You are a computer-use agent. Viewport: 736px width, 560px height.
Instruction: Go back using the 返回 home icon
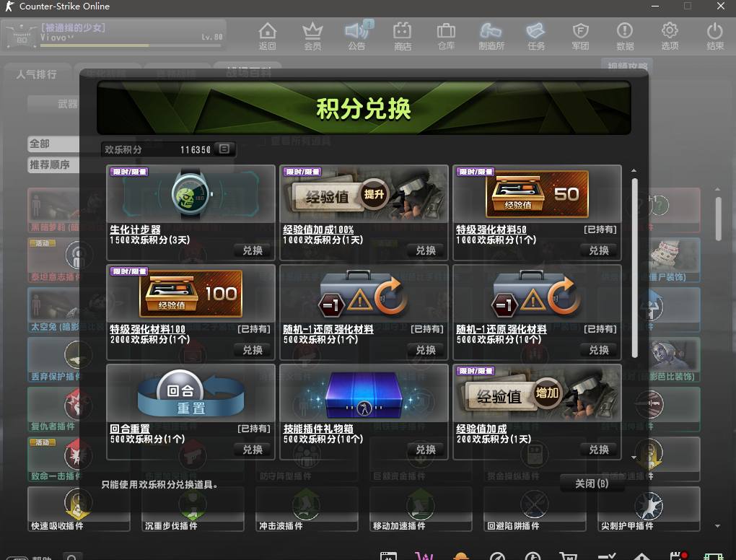click(267, 36)
